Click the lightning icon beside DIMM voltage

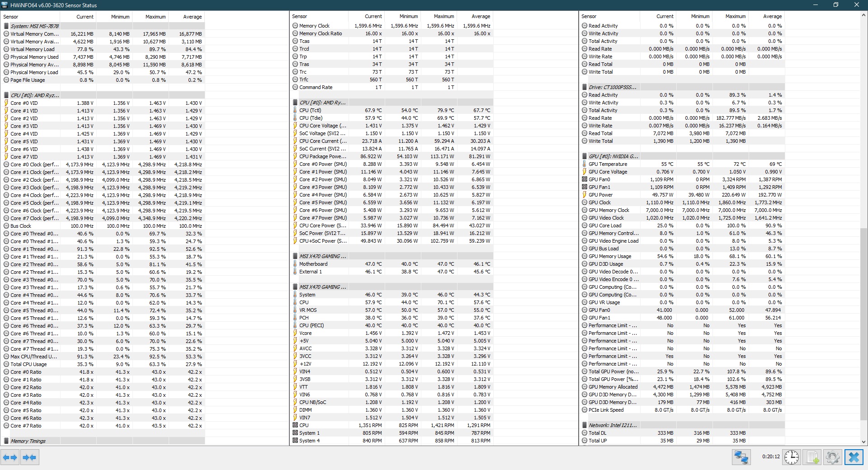coord(295,410)
